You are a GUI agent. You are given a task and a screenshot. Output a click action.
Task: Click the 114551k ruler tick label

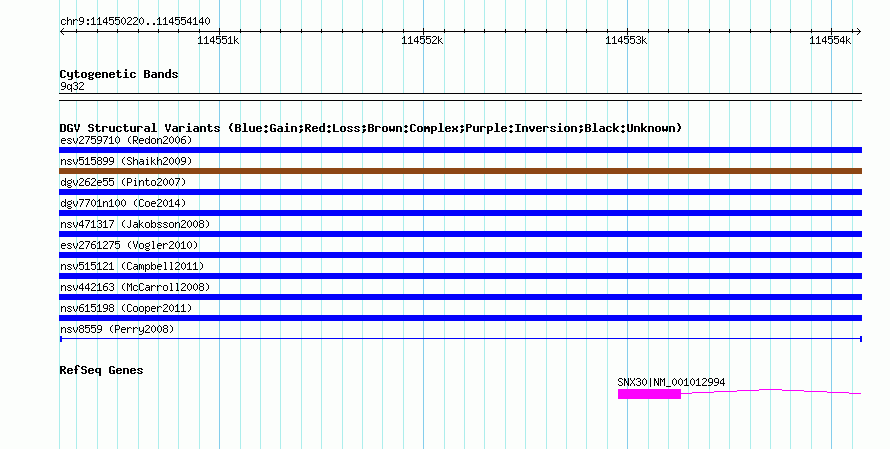(x=218, y=40)
